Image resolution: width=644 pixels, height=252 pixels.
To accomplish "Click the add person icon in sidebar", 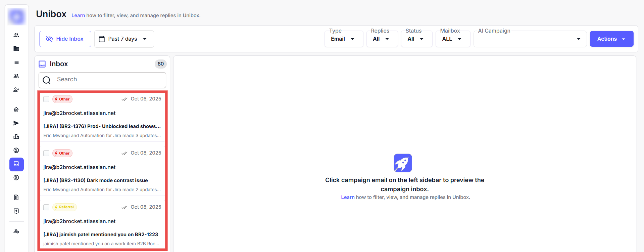I will tap(16, 90).
